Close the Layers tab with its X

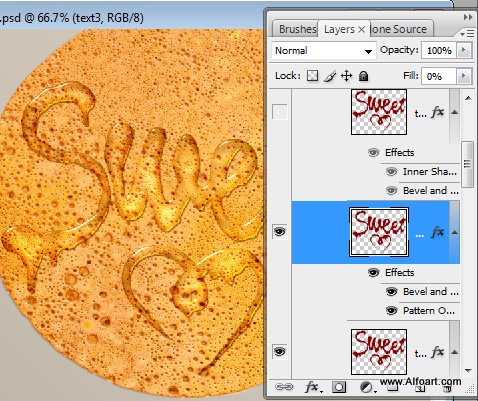click(x=361, y=30)
